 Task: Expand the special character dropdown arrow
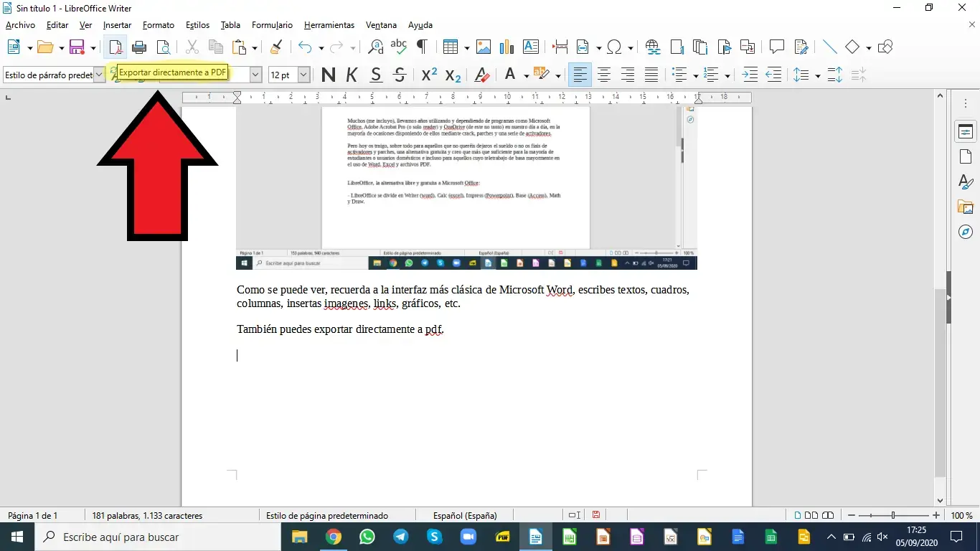pyautogui.click(x=630, y=48)
